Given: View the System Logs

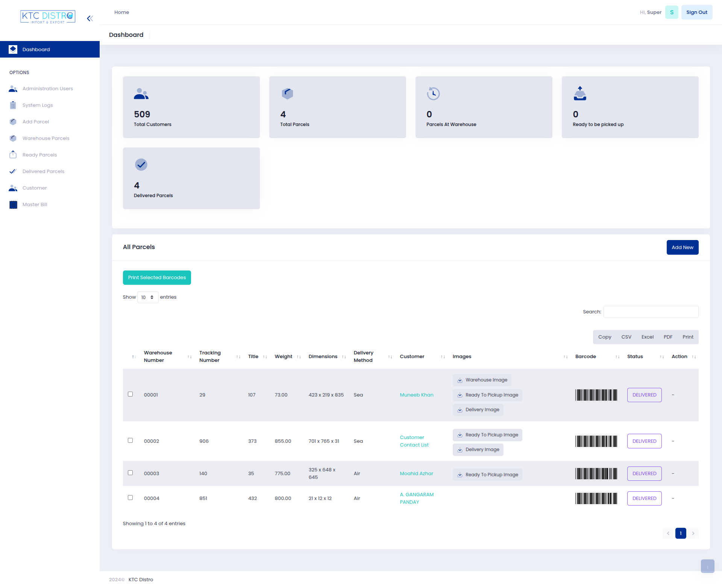Looking at the screenshot, I should (x=37, y=105).
